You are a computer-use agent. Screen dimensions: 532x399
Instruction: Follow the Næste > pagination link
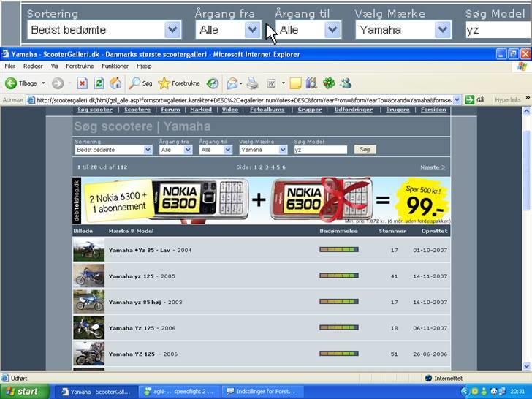point(433,167)
